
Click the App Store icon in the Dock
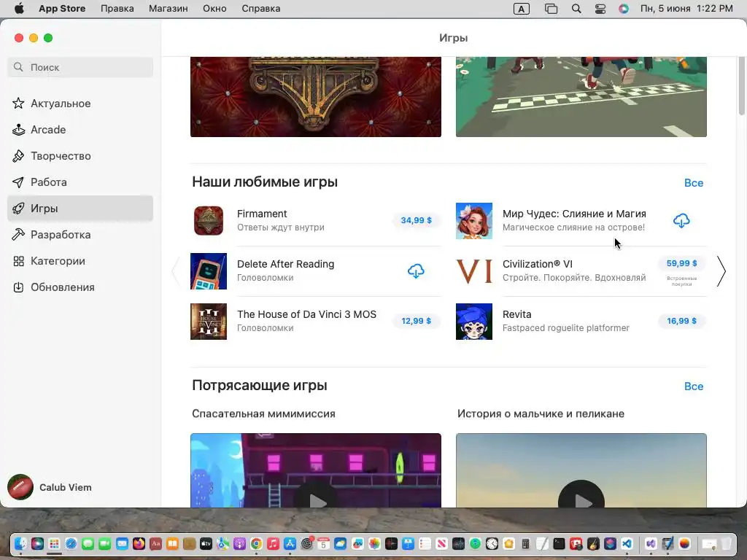tap(290, 543)
